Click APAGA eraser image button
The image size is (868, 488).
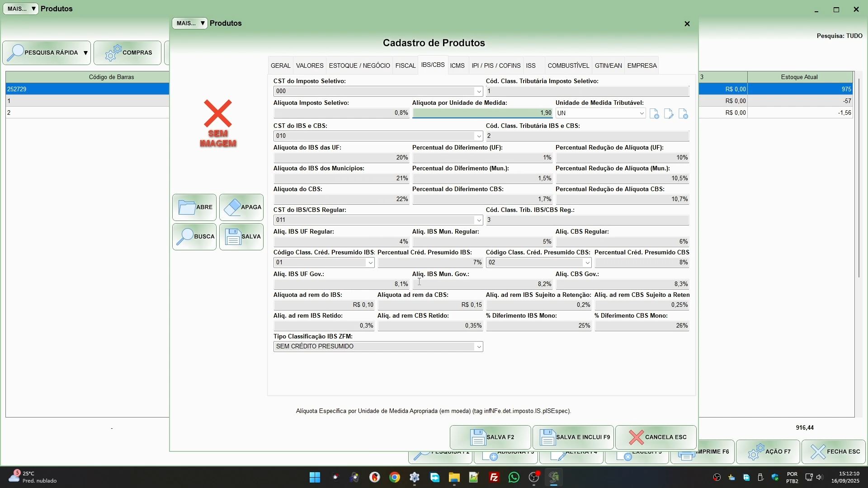(241, 207)
